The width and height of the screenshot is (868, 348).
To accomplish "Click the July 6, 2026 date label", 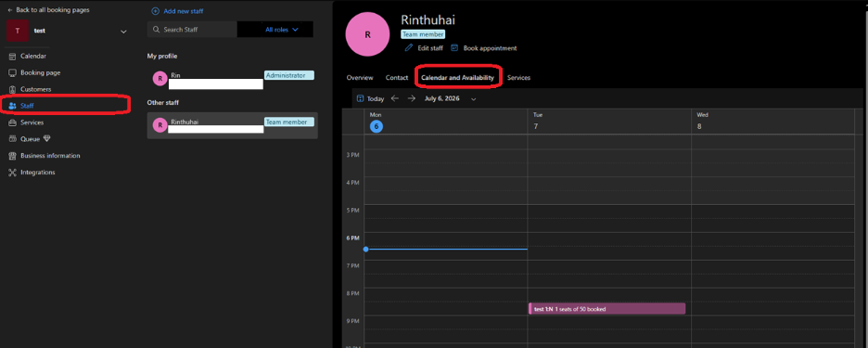I will point(441,98).
